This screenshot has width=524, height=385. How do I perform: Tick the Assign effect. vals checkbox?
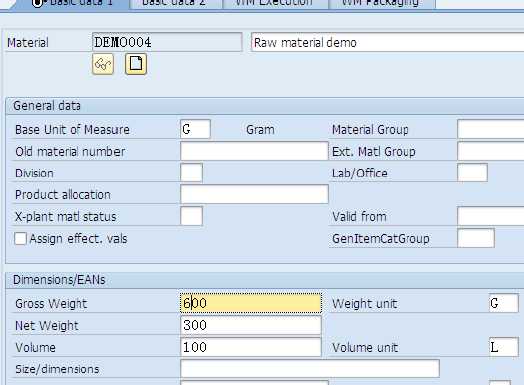(20, 239)
